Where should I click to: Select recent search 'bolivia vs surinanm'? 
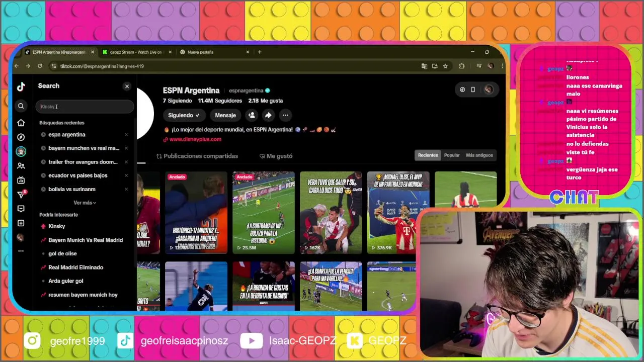(x=71, y=189)
